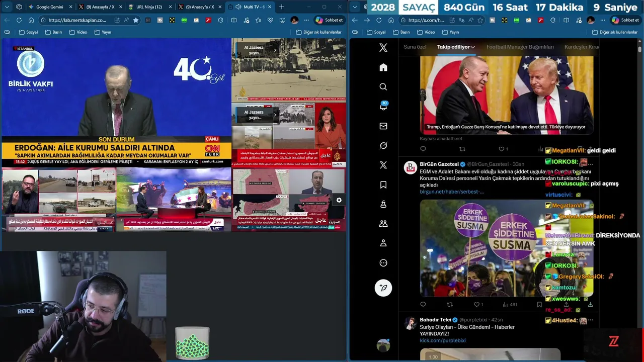
Task: Open Erkek Şiddetine Susma post image
Action: pos(507,248)
